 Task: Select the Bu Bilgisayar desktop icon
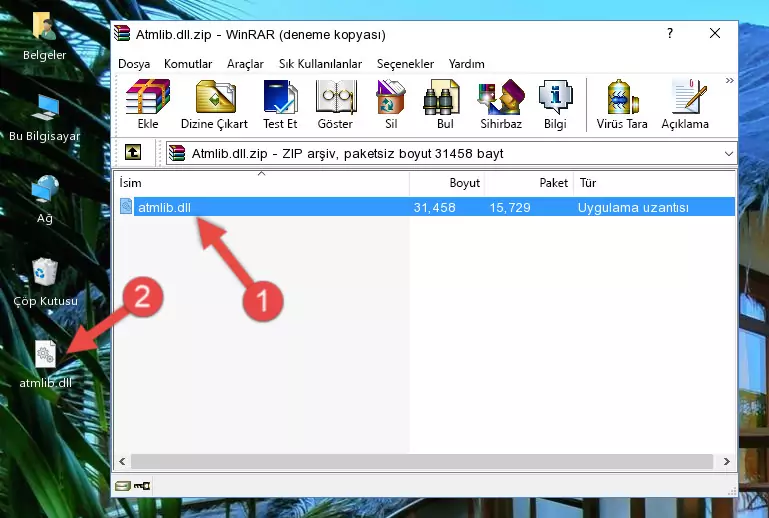pyautogui.click(x=45, y=118)
